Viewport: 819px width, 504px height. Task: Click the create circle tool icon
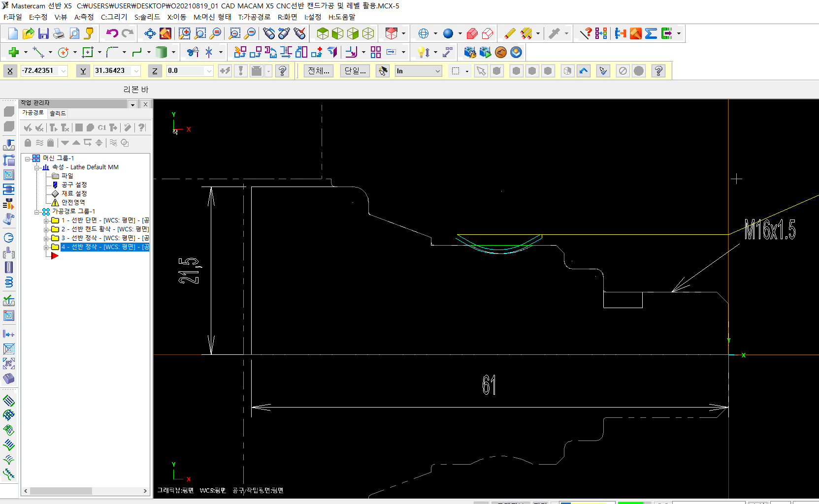pos(63,52)
